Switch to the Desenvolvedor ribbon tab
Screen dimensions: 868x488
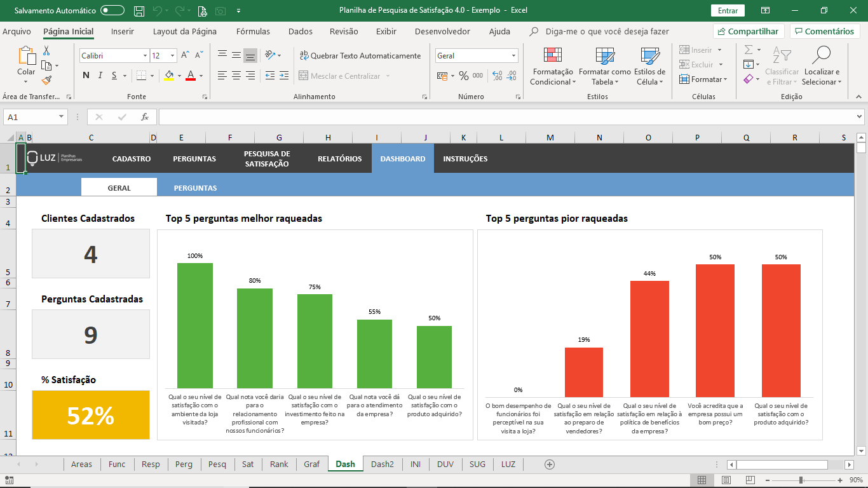[x=442, y=32]
